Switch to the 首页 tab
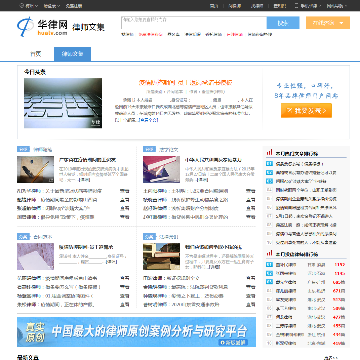Screen dimensions: 360x360 [36, 54]
